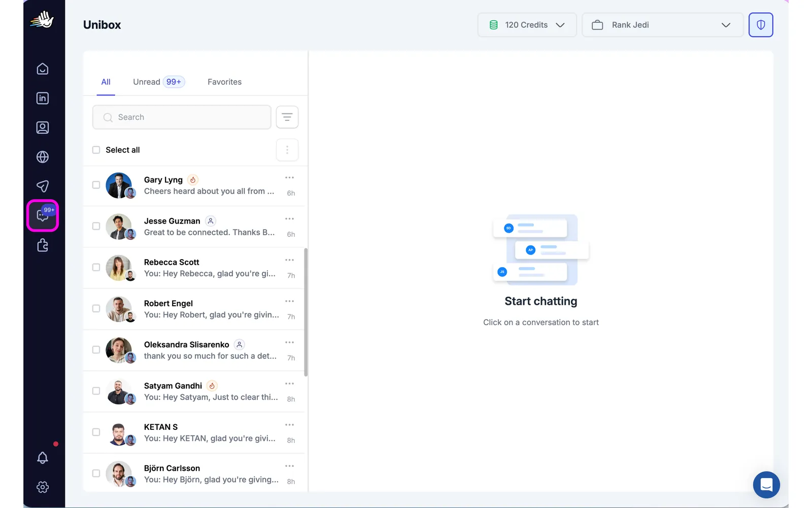Open the three-dot menu for Björn Carlsson
Screen dimensions: 812x508
290,466
